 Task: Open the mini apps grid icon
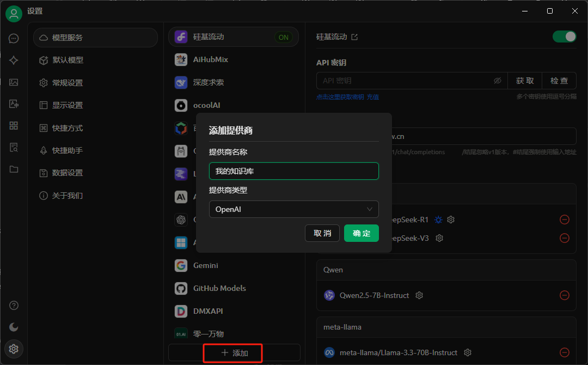14,126
